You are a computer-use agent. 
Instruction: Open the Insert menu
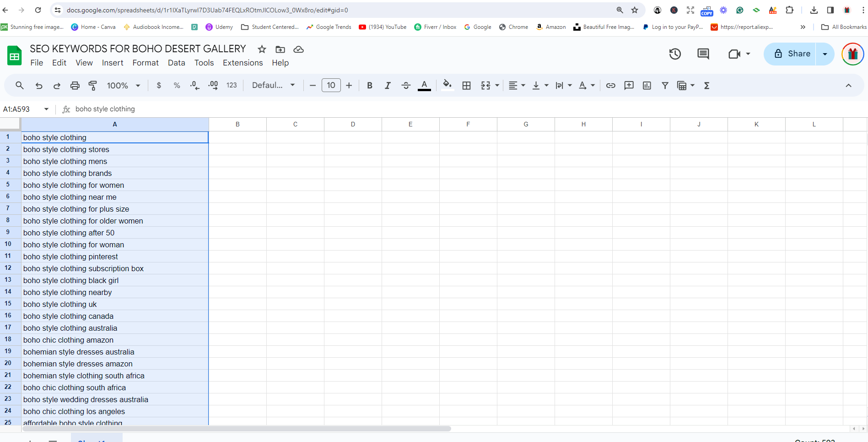point(113,63)
